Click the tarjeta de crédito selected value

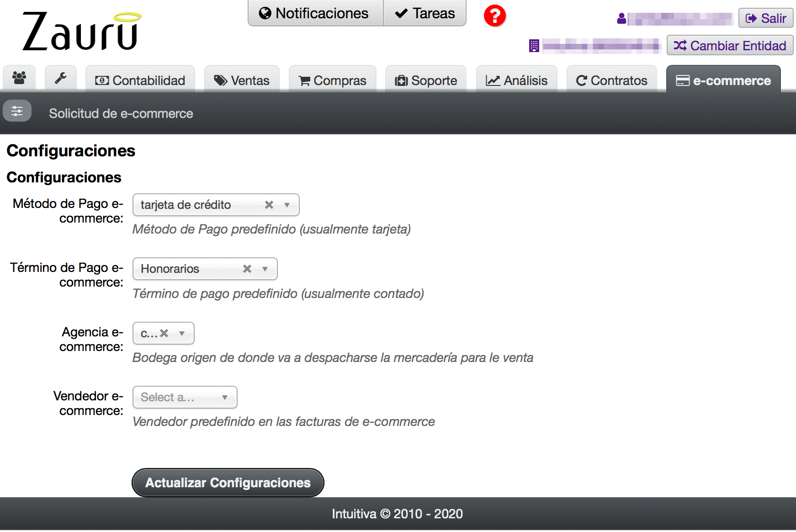[186, 205]
